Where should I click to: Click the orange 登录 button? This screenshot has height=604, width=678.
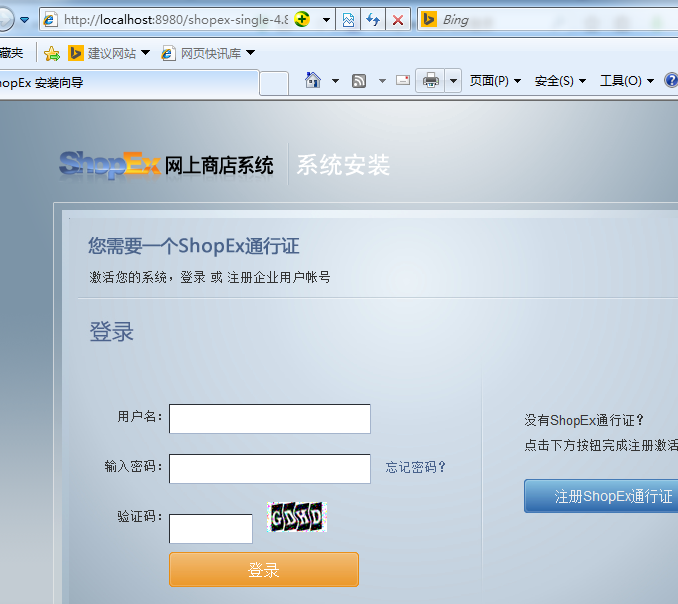pyautogui.click(x=264, y=569)
